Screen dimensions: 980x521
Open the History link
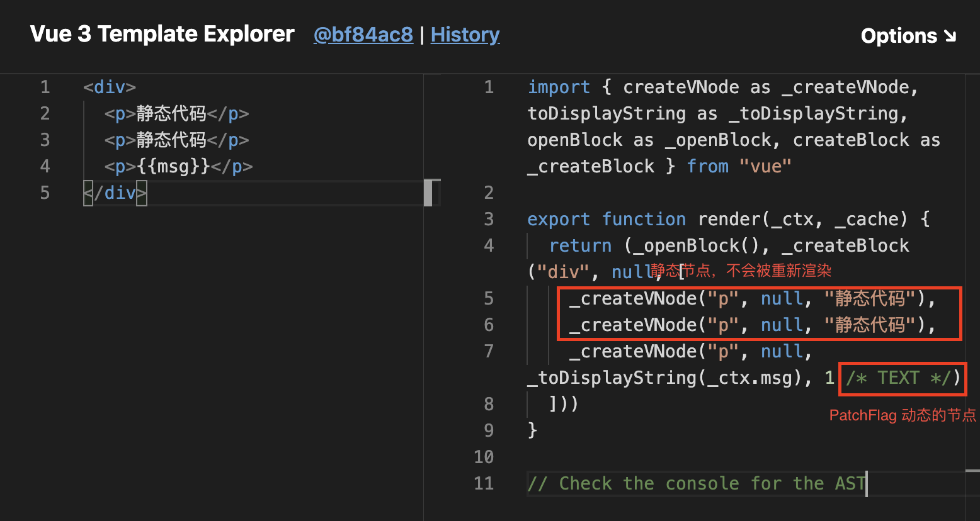pos(465,35)
